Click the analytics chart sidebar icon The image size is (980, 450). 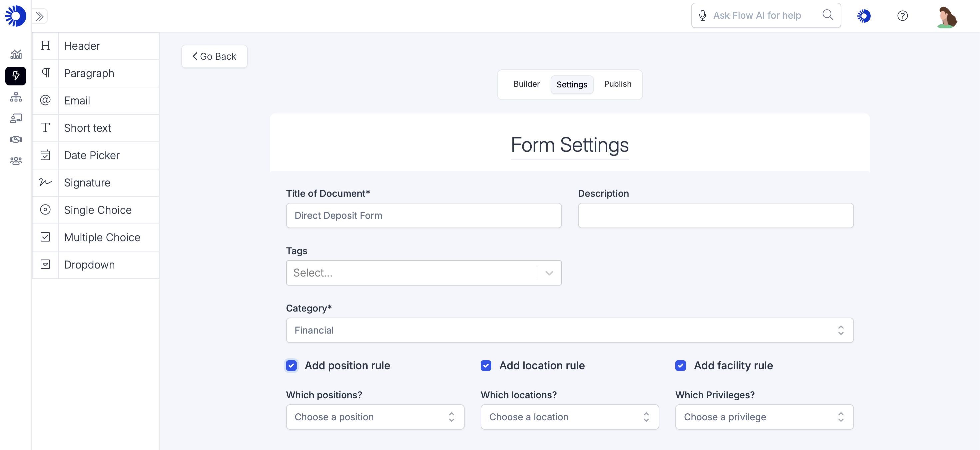16,54
